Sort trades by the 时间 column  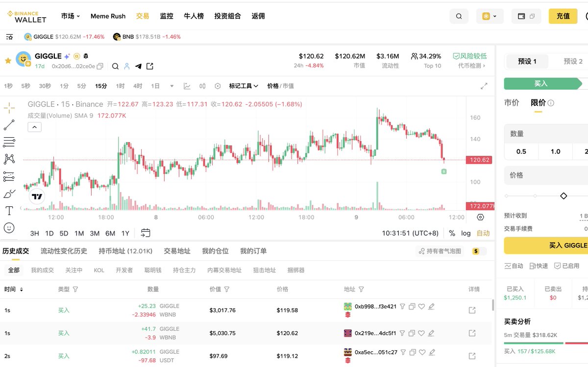pos(14,289)
